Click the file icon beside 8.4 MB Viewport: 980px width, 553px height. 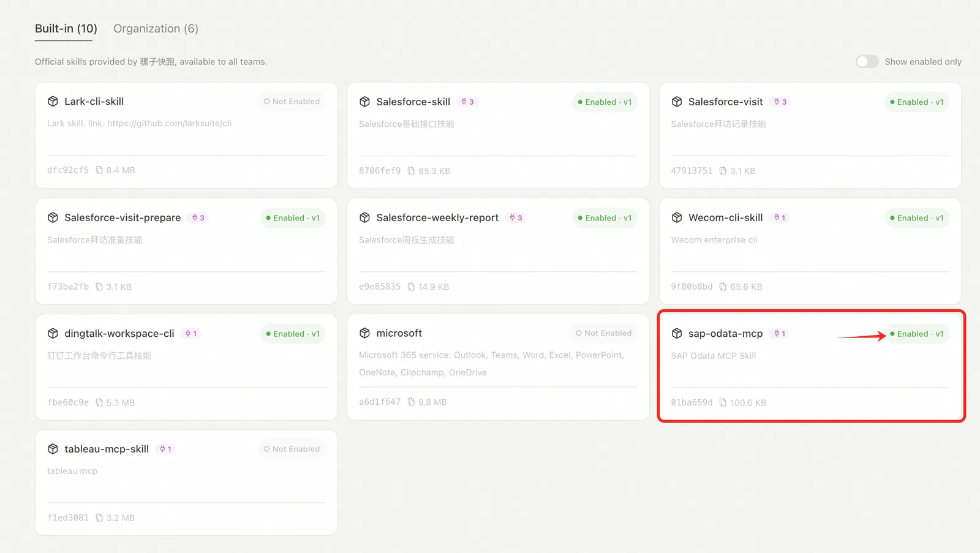pyautogui.click(x=99, y=170)
